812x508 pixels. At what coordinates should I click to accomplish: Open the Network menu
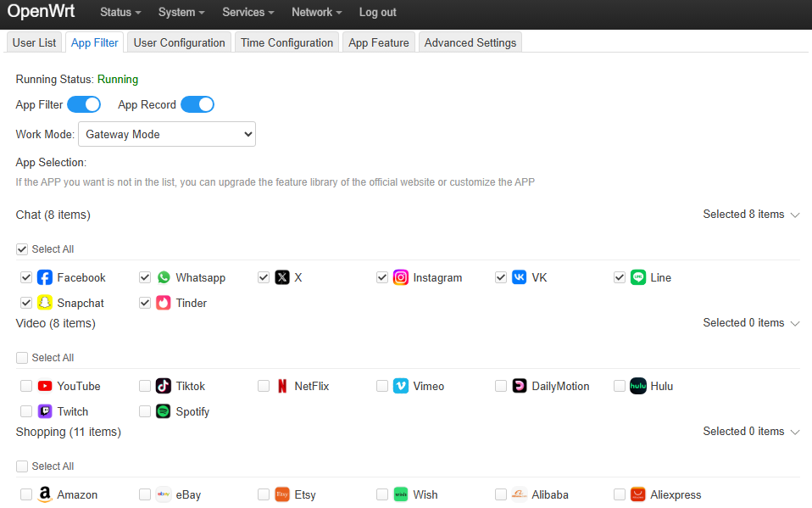click(x=316, y=13)
